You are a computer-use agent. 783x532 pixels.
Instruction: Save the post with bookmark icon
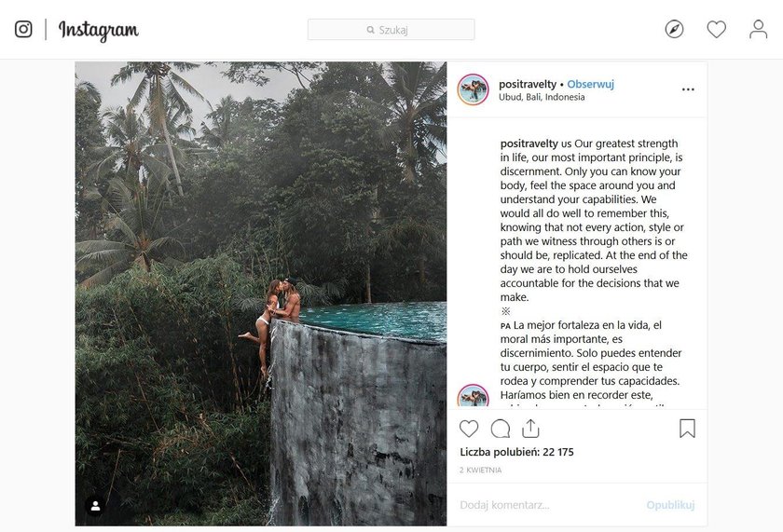(x=687, y=429)
